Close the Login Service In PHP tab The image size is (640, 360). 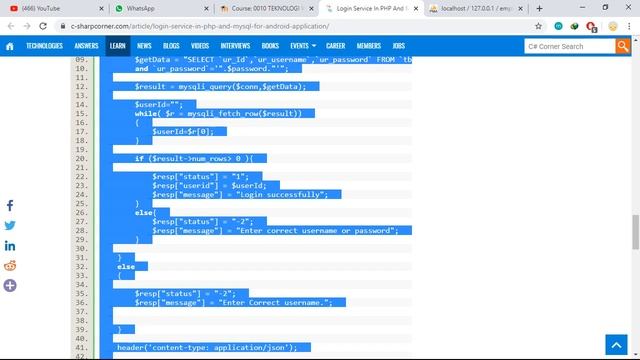click(x=416, y=9)
